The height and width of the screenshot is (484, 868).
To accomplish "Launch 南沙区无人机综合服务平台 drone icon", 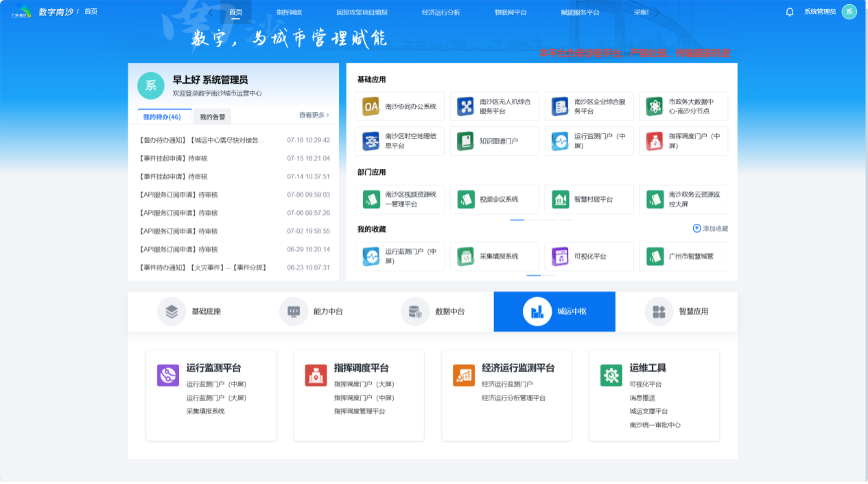I will click(466, 106).
